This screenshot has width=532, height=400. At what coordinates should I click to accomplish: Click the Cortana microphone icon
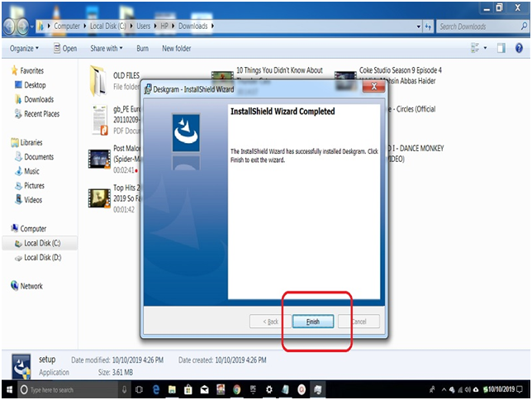point(124,389)
